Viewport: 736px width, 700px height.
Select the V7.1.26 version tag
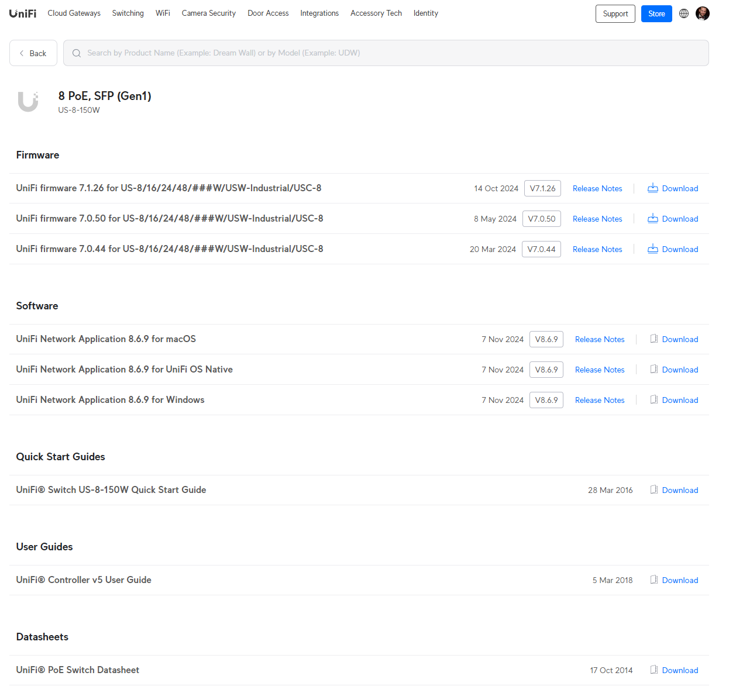(x=542, y=188)
